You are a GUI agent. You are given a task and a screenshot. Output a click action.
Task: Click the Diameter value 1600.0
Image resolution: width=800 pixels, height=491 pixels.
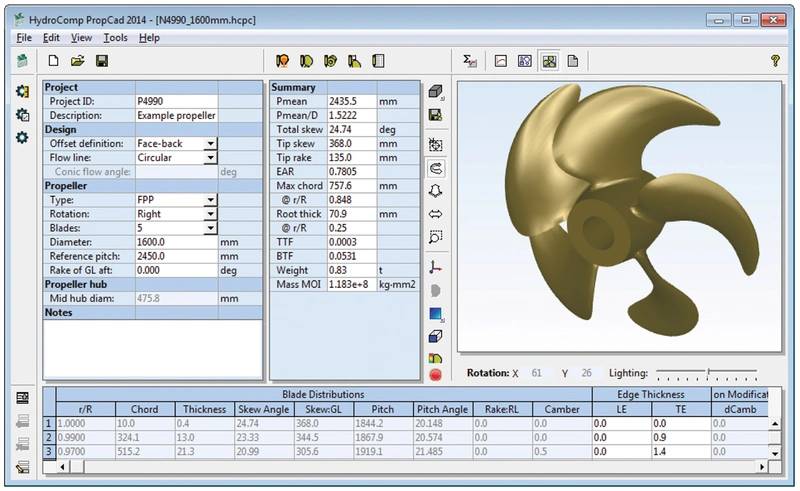coord(176,242)
